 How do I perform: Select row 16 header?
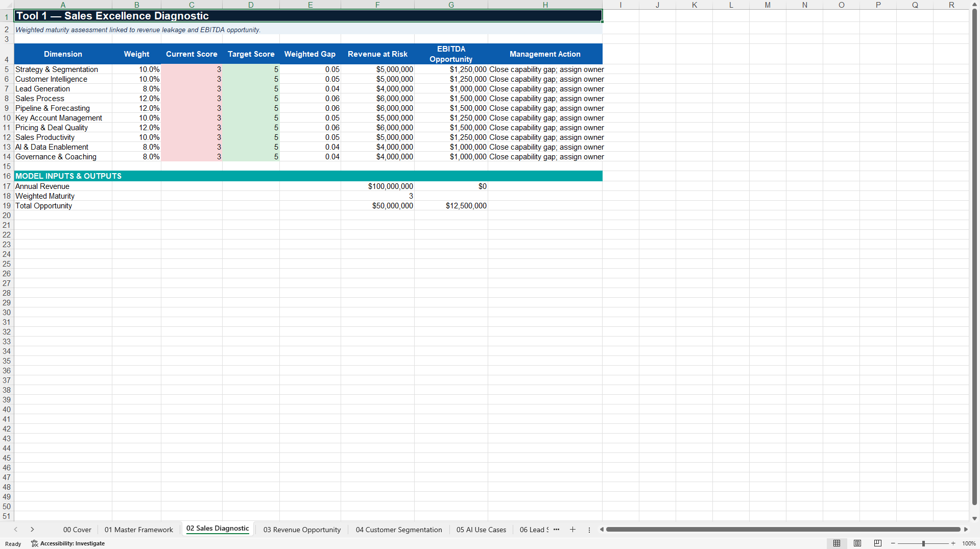click(x=7, y=176)
